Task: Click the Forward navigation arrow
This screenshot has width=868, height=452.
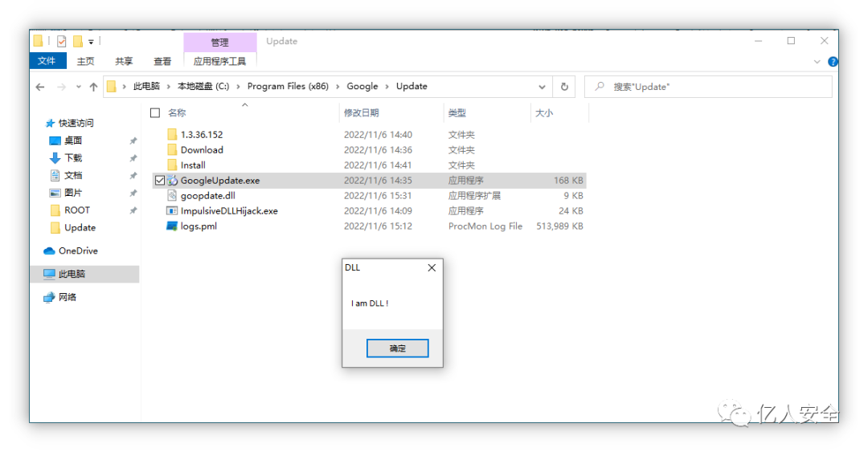Action: point(61,87)
